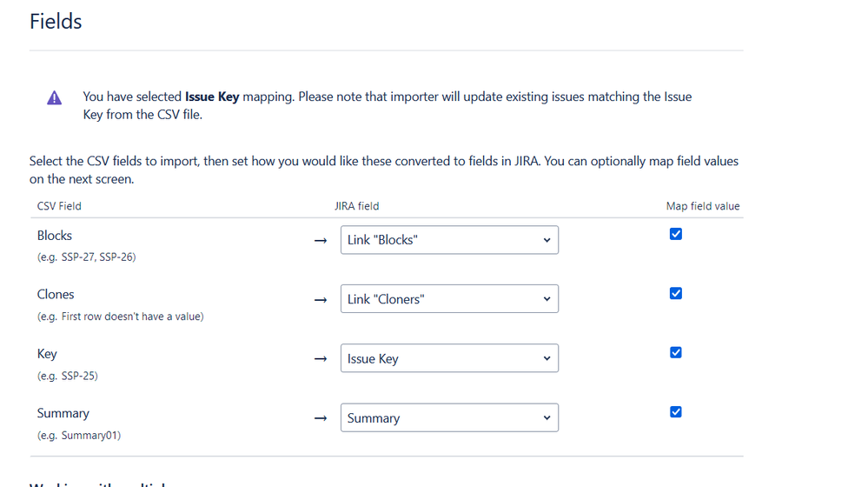Click the arrow icon beside Summary field
The width and height of the screenshot is (868, 487).
(x=321, y=418)
